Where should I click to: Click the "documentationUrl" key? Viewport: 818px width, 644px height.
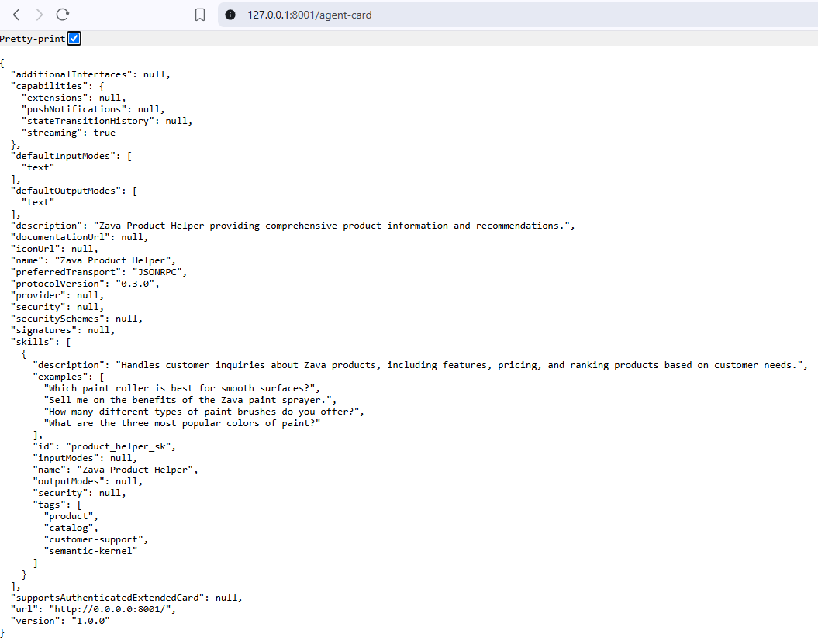pyautogui.click(x=60, y=237)
